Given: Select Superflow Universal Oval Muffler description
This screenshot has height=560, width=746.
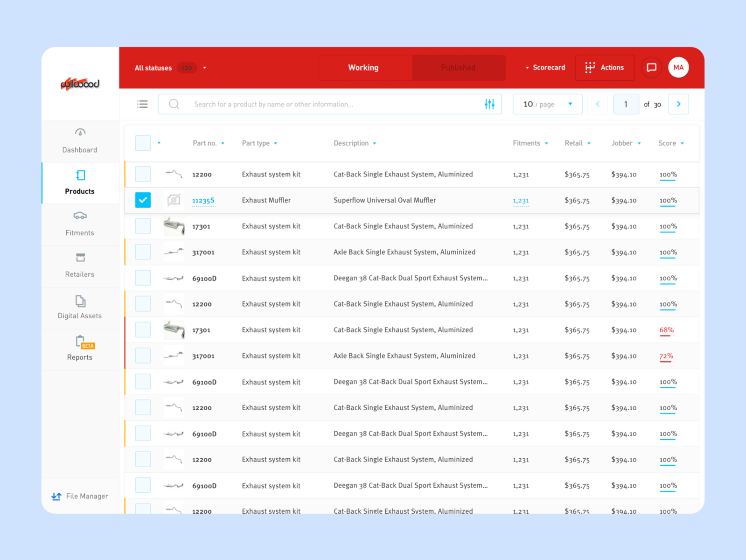Looking at the screenshot, I should click(385, 200).
